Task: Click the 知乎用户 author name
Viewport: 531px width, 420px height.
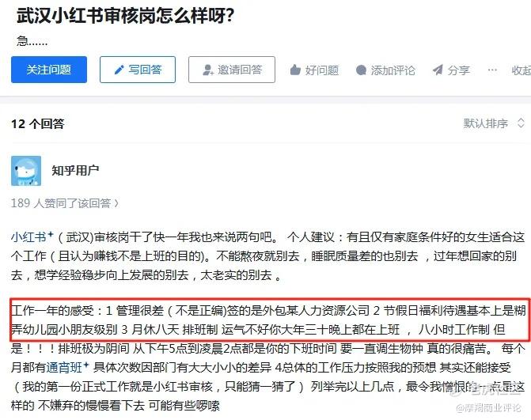Action: tap(75, 170)
